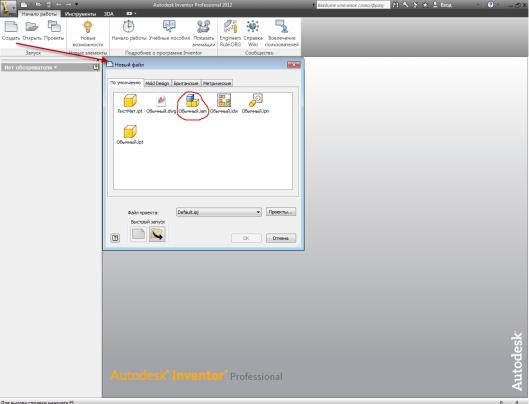The width and height of the screenshot is (529, 404).
Task: Click the OK button in dialog
Action: click(246, 238)
